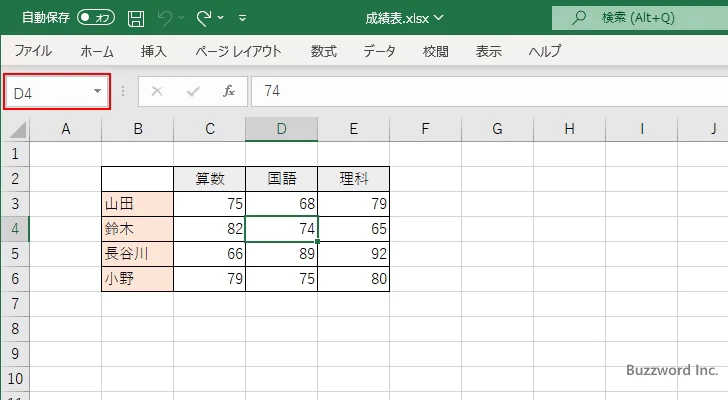The height and width of the screenshot is (400, 728).
Task: Click the search magnifier icon
Action: point(578,18)
